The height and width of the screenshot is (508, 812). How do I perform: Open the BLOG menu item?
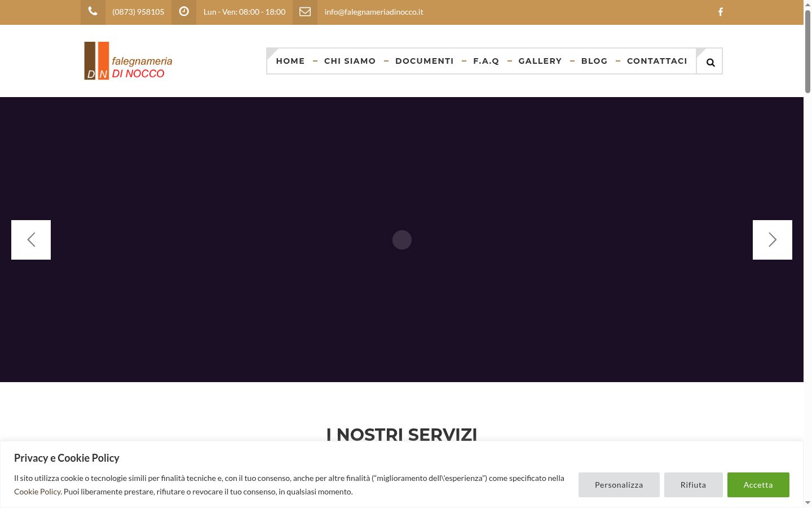tap(594, 61)
